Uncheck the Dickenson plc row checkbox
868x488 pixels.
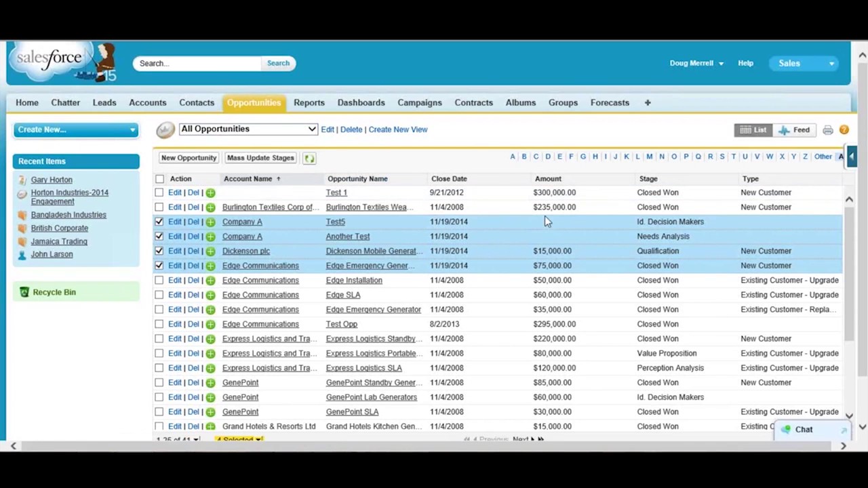click(159, 251)
